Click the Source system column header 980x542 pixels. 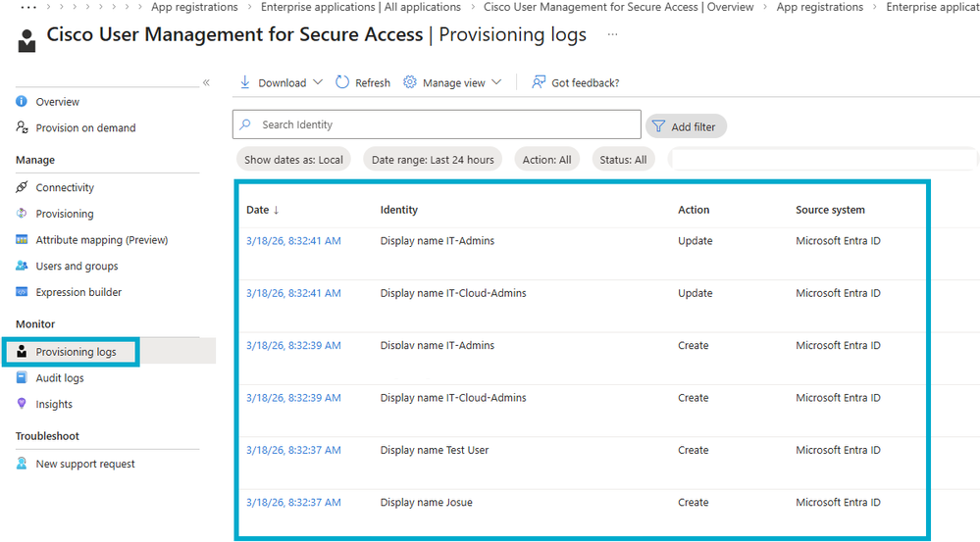pyautogui.click(x=830, y=210)
